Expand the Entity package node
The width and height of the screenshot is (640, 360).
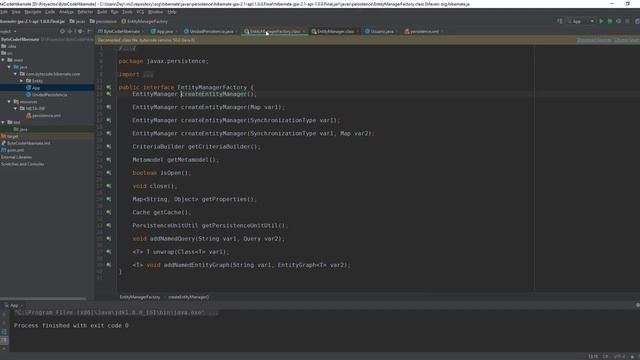(x=22, y=81)
